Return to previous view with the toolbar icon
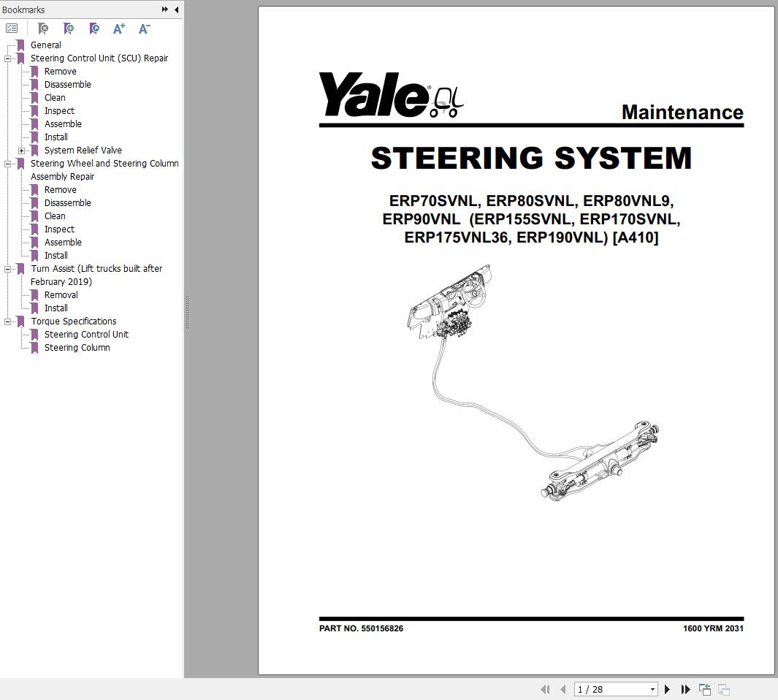The width and height of the screenshot is (778, 700). tap(705, 689)
